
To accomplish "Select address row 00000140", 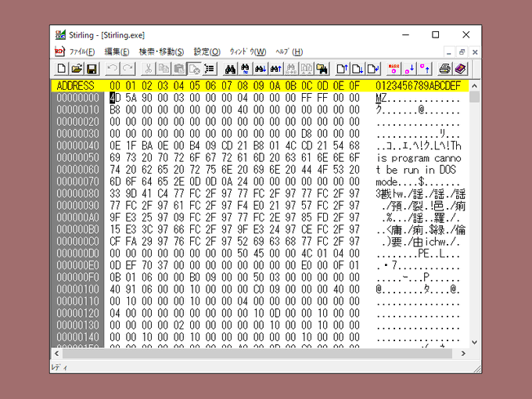I will (77, 337).
